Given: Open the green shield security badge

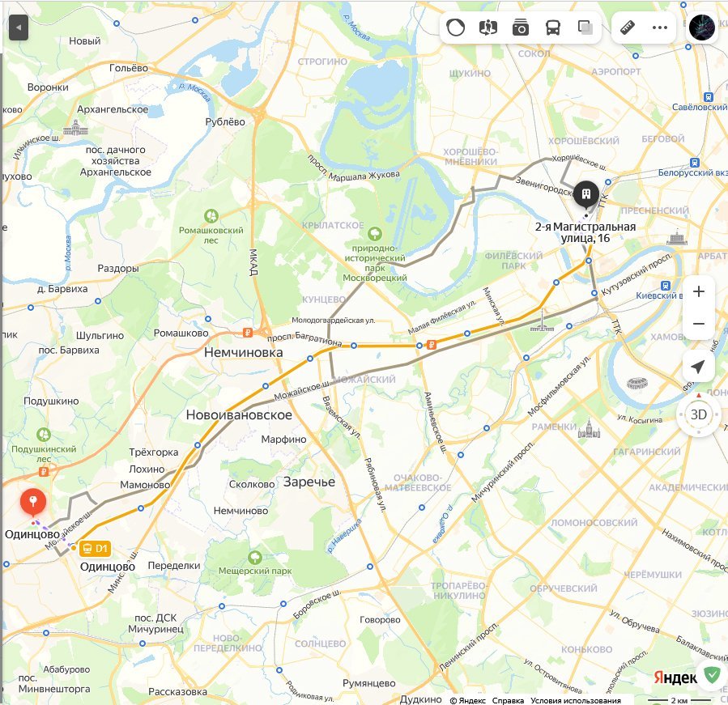Looking at the screenshot, I should pyautogui.click(x=712, y=674).
